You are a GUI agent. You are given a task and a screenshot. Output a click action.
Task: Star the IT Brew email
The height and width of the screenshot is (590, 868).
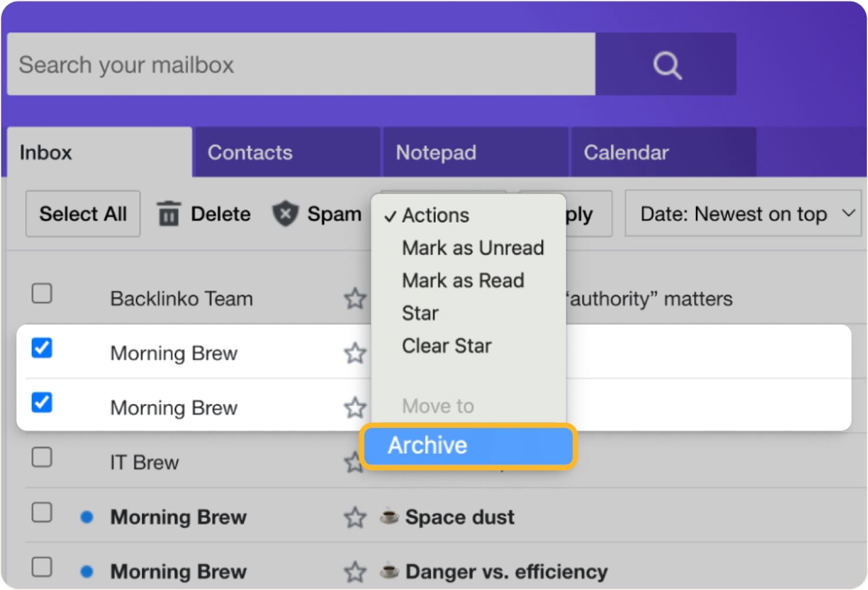[355, 462]
